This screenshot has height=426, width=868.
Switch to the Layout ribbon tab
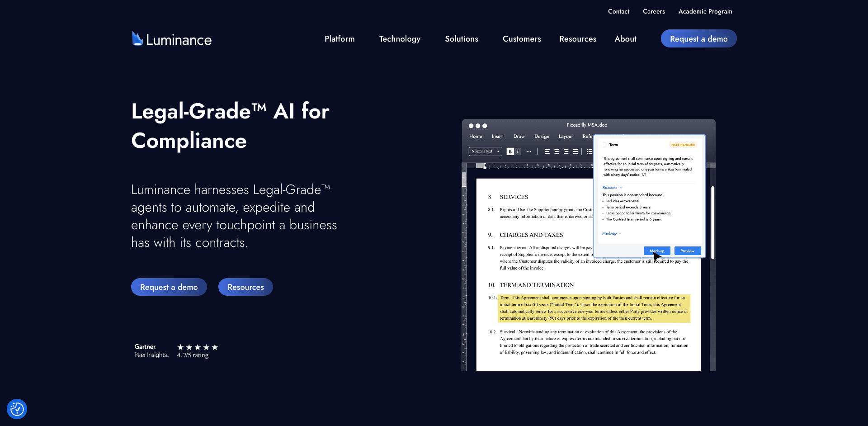566,136
